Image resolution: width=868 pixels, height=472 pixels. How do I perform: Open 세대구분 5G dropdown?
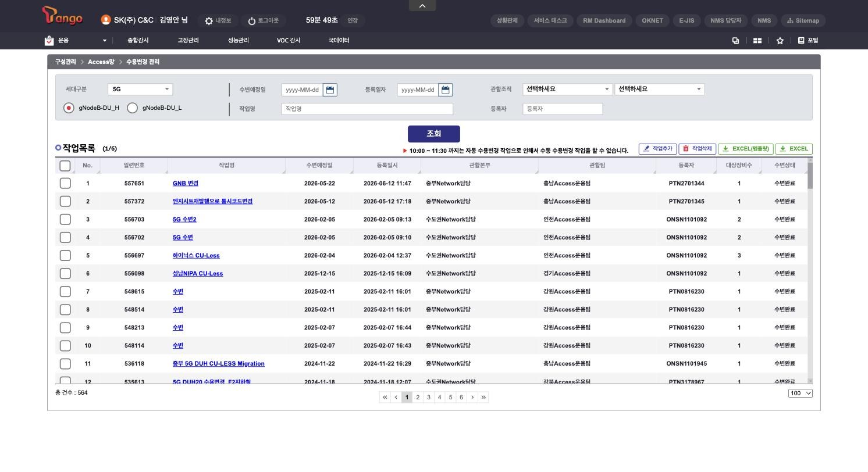[x=140, y=90]
